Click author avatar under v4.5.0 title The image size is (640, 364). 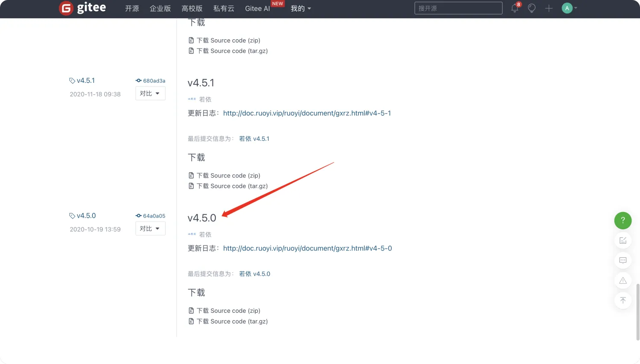click(192, 234)
